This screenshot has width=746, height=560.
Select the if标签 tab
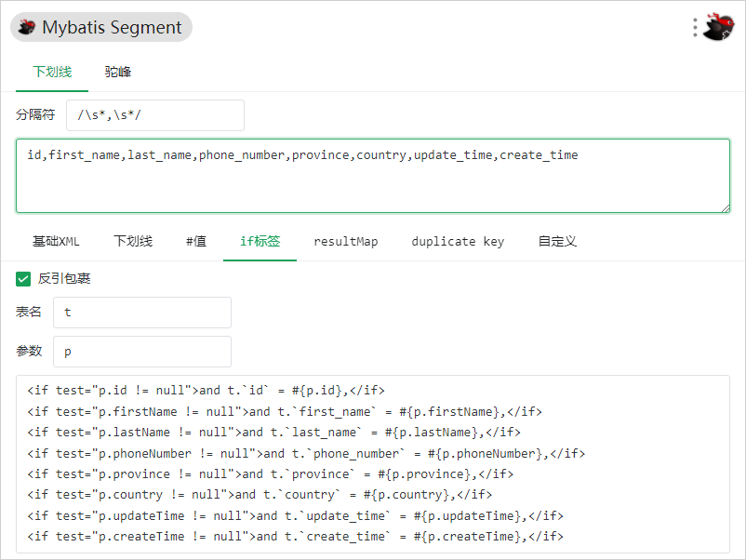click(x=260, y=241)
